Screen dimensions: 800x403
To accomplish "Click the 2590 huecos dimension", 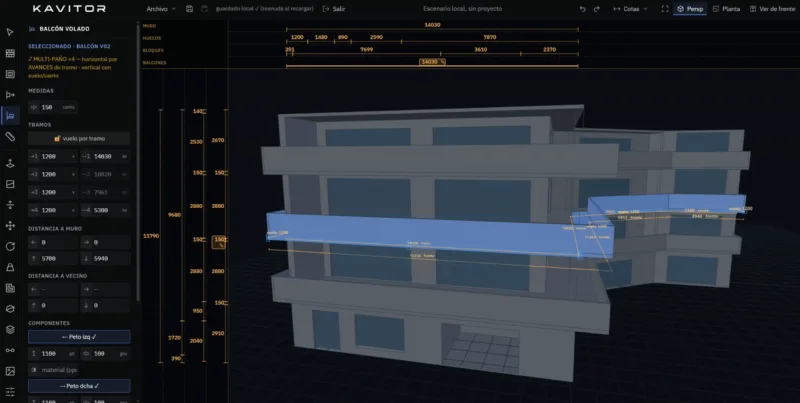I will click(x=376, y=37).
